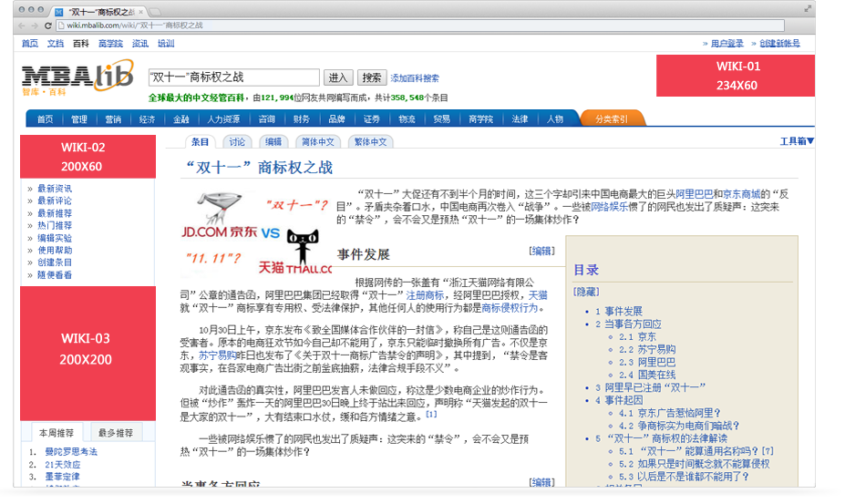Select 营销 in blue nav bar

coord(113,119)
